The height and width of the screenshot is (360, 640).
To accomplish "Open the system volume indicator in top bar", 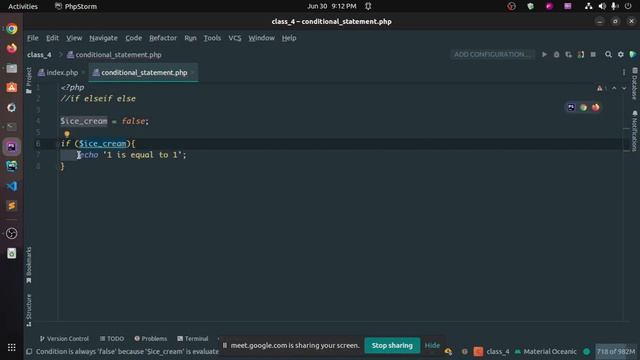I will coord(602,7).
